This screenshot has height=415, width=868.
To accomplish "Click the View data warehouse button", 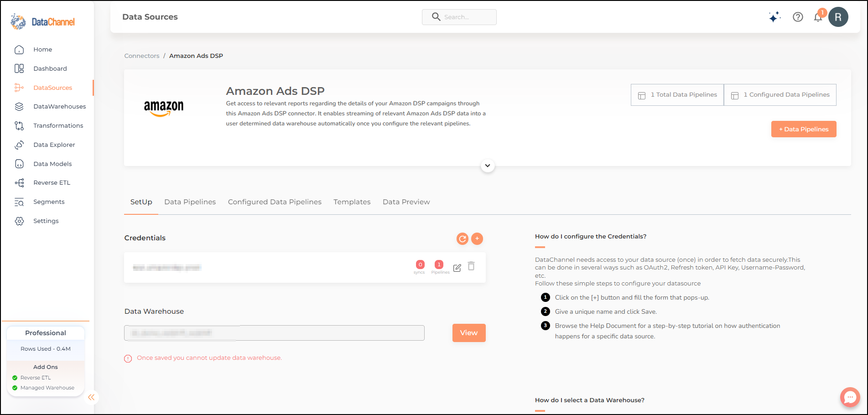I will tap(469, 333).
